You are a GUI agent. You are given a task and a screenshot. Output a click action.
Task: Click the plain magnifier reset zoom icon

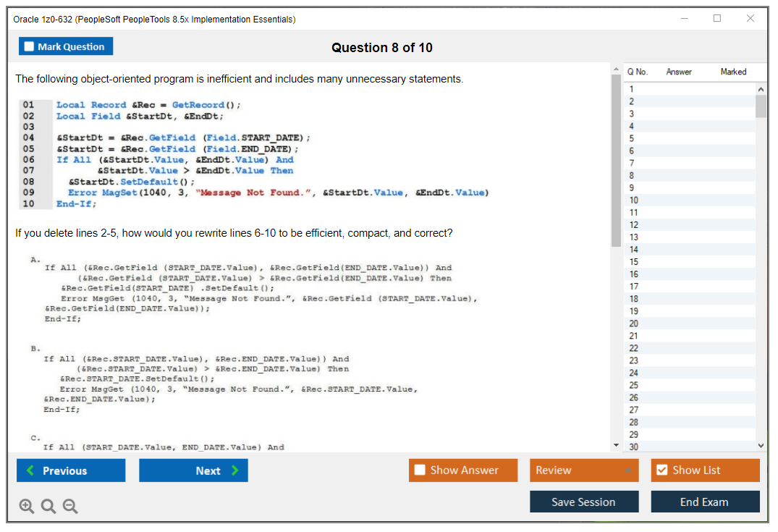48,506
